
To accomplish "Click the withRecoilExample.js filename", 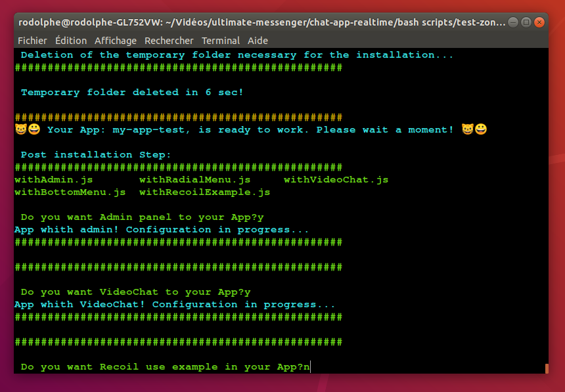I will [204, 192].
